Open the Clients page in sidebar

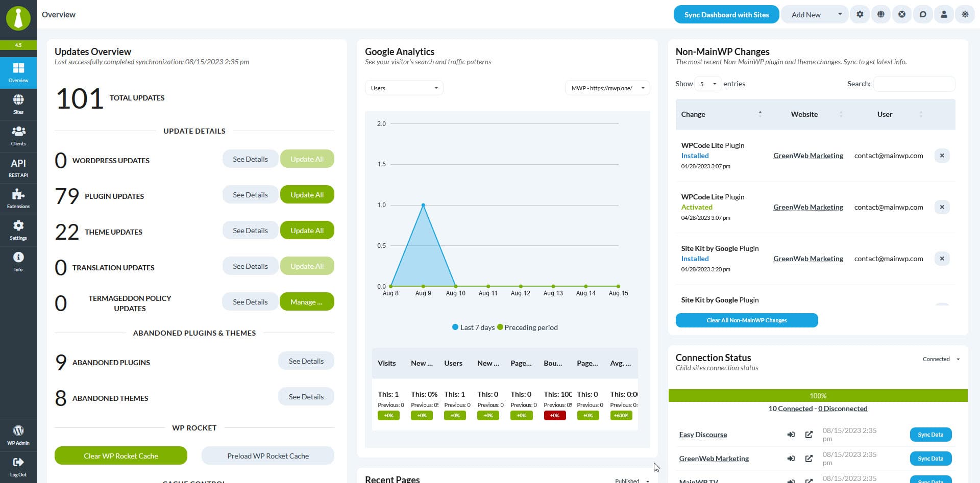18,136
